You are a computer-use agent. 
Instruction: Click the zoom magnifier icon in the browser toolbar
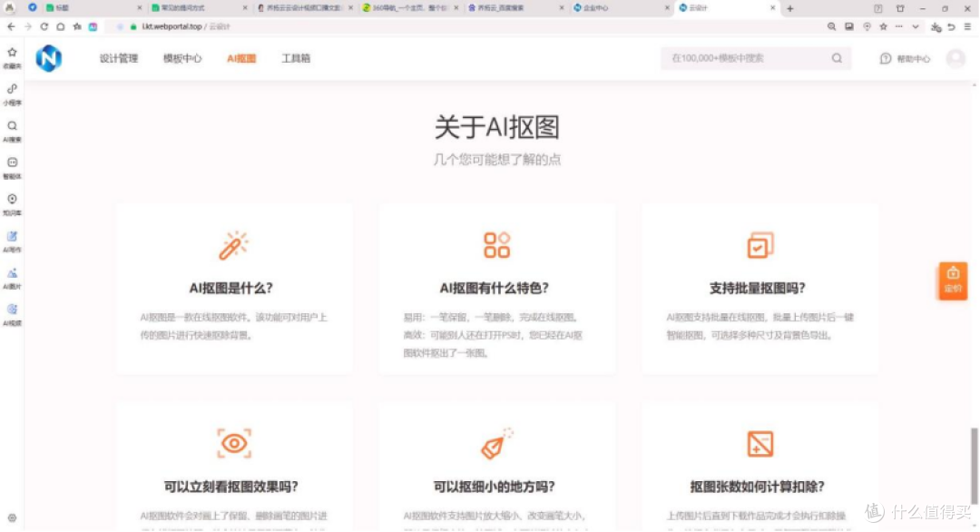[x=831, y=27]
